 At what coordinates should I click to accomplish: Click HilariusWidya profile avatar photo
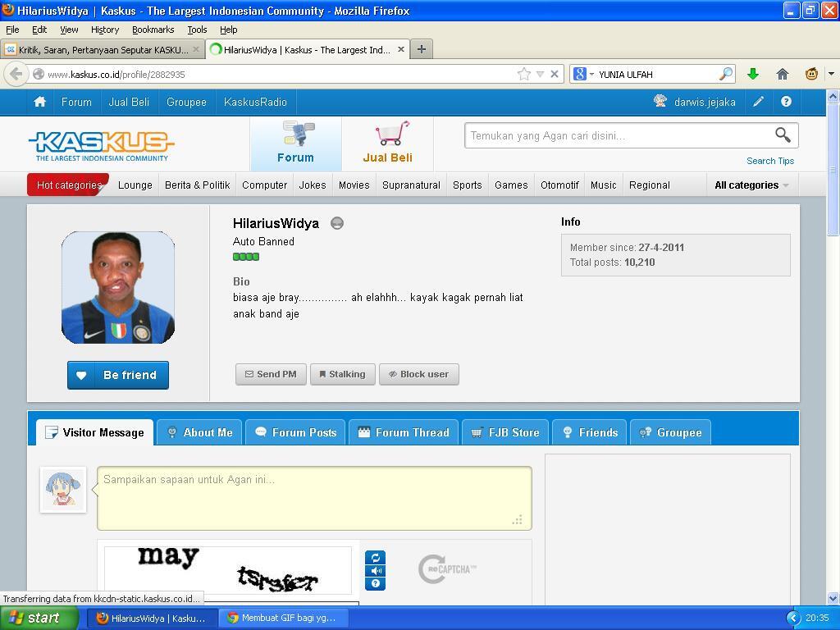118,287
